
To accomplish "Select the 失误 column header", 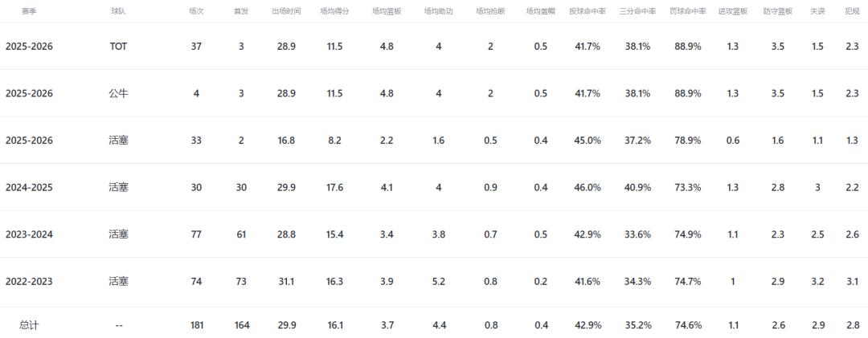I will (817, 12).
